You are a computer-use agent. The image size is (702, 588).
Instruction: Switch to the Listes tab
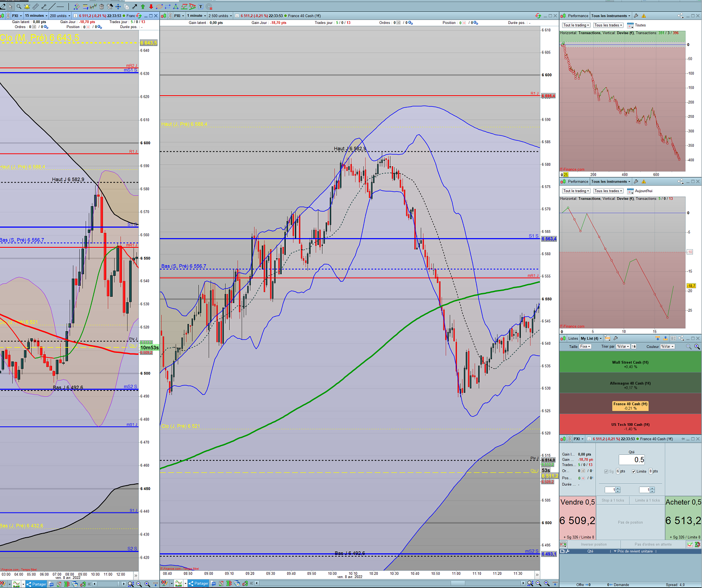pos(573,338)
